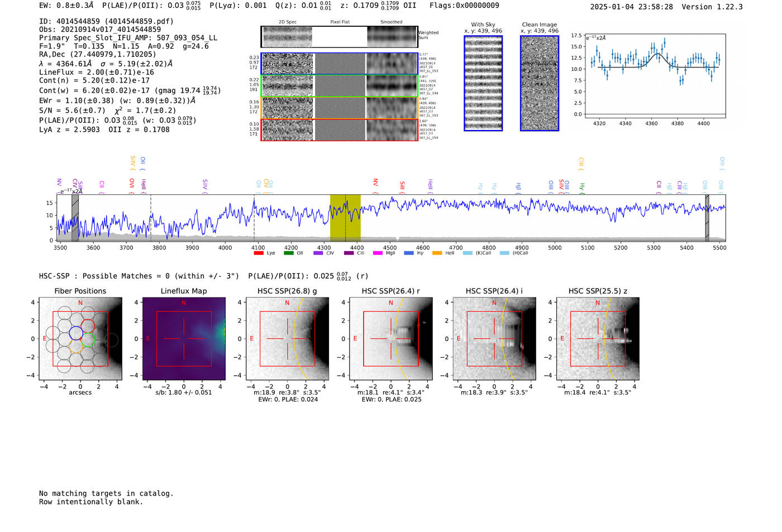
Task: Open the HSC SSP r-band cutout
Action: (391, 339)
